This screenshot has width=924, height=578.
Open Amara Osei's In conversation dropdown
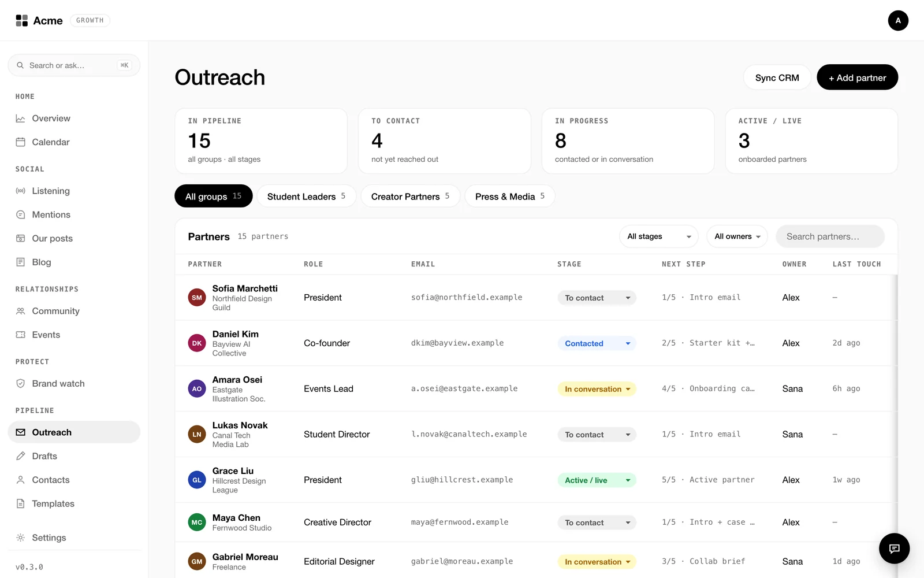597,389
